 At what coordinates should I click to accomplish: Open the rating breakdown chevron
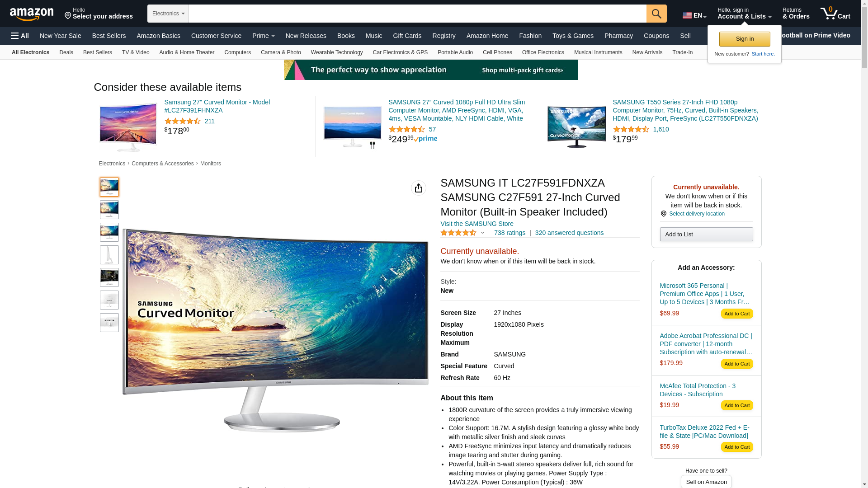click(482, 233)
